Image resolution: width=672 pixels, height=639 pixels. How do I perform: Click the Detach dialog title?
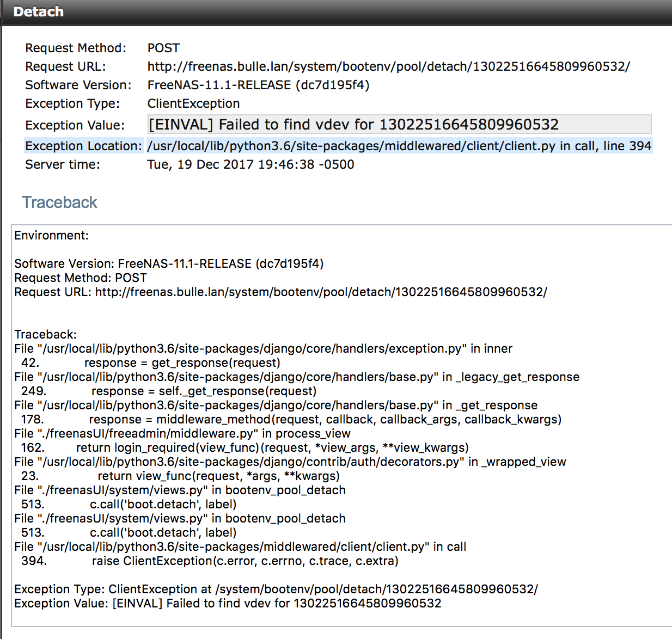coord(38,11)
